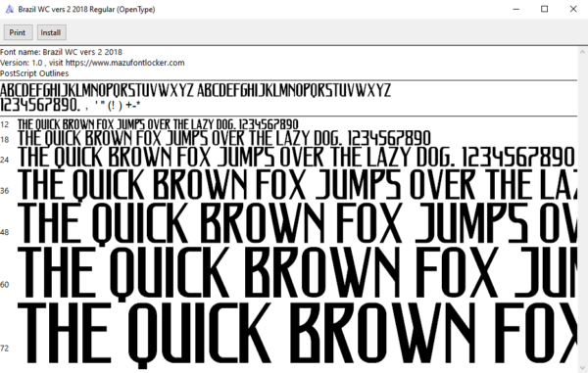Click the size label 18
Image resolution: width=588 pixels, height=373 pixels.
click(4, 140)
